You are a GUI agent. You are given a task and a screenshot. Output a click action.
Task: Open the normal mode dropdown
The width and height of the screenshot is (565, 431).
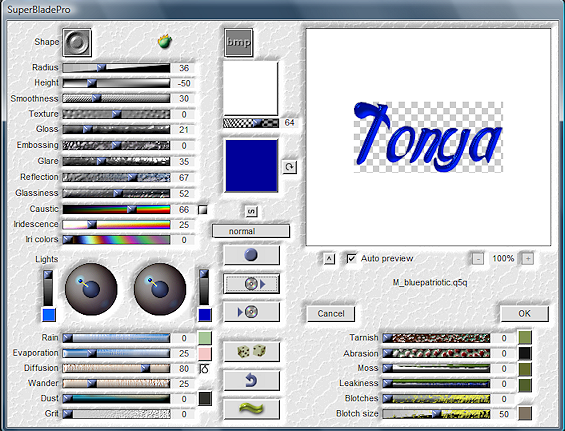coord(251,231)
